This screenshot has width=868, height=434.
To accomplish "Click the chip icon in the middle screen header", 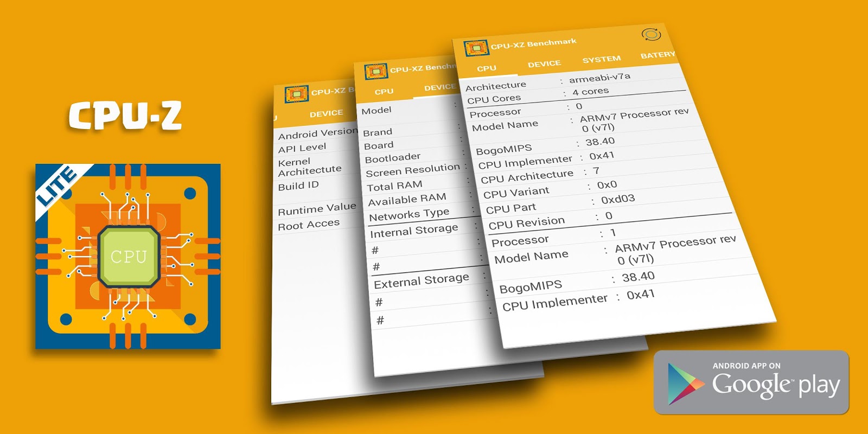I will [376, 72].
